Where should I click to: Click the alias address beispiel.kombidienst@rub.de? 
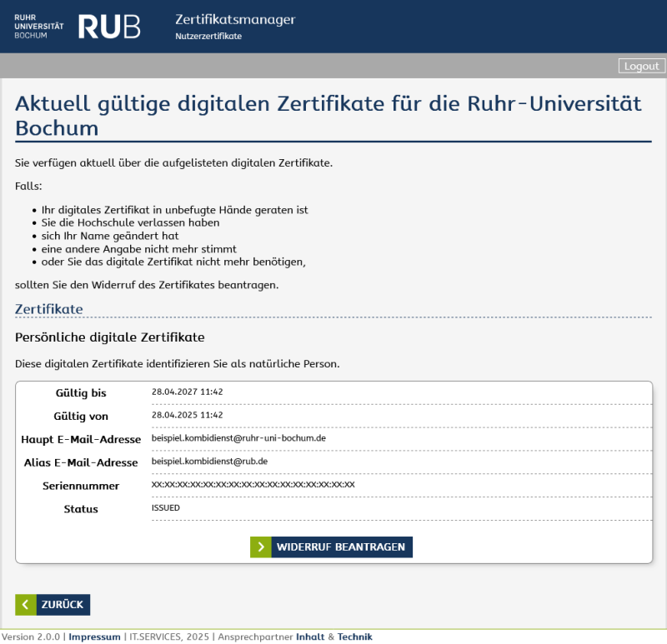tap(221, 462)
